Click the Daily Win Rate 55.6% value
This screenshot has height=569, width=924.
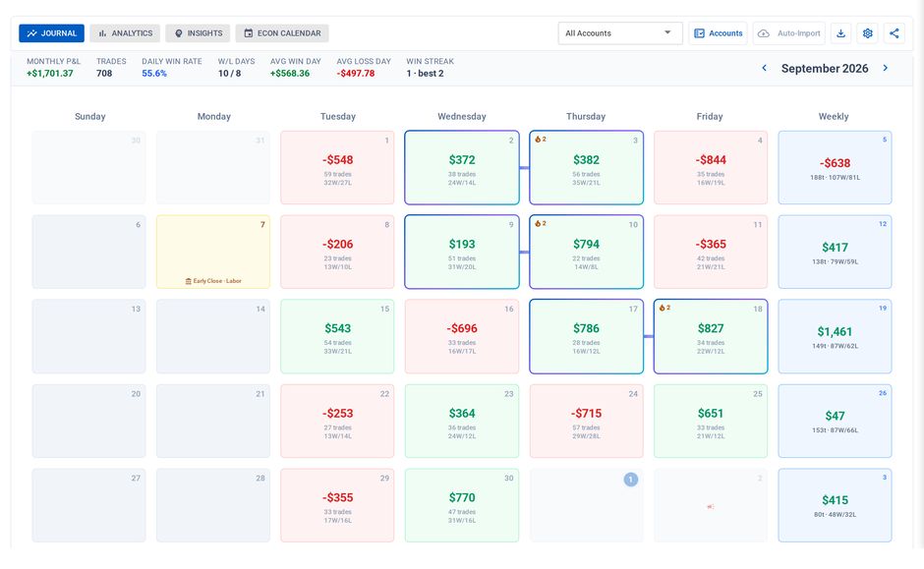pyautogui.click(x=154, y=73)
